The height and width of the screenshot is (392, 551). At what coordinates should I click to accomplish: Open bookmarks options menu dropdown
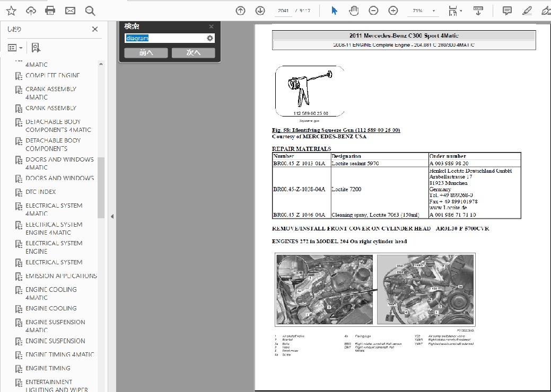pos(15,48)
